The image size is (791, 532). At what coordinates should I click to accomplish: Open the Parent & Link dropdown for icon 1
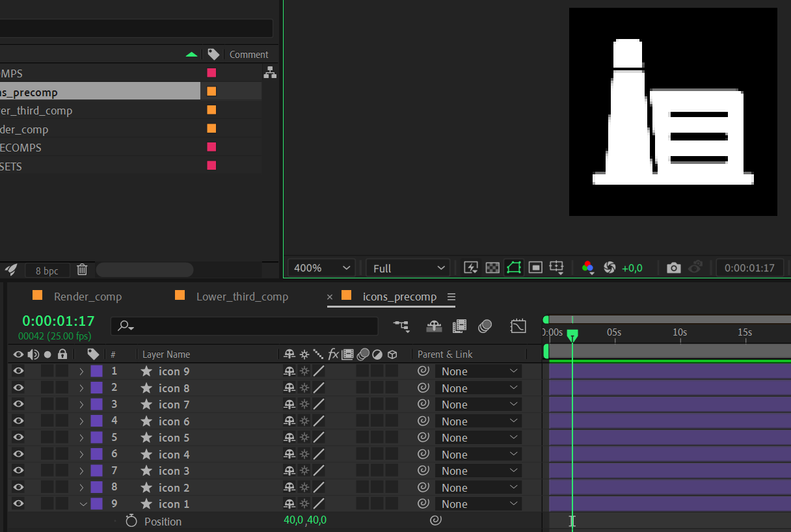pyautogui.click(x=478, y=503)
